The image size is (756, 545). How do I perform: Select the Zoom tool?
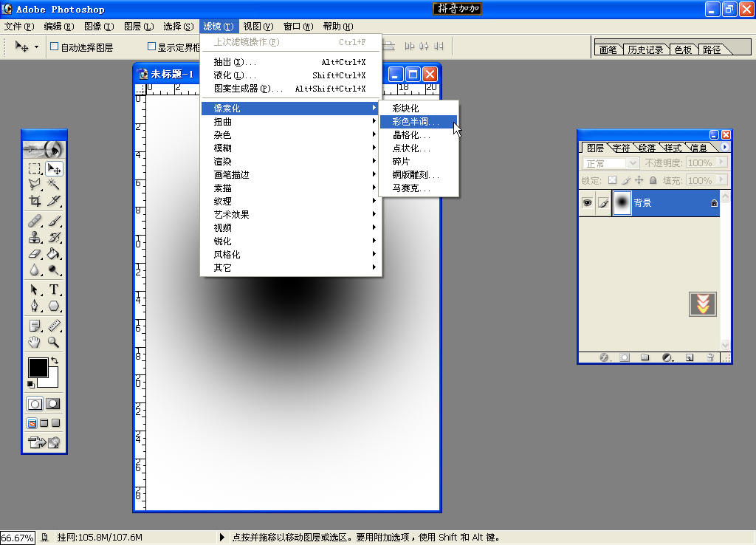point(54,343)
